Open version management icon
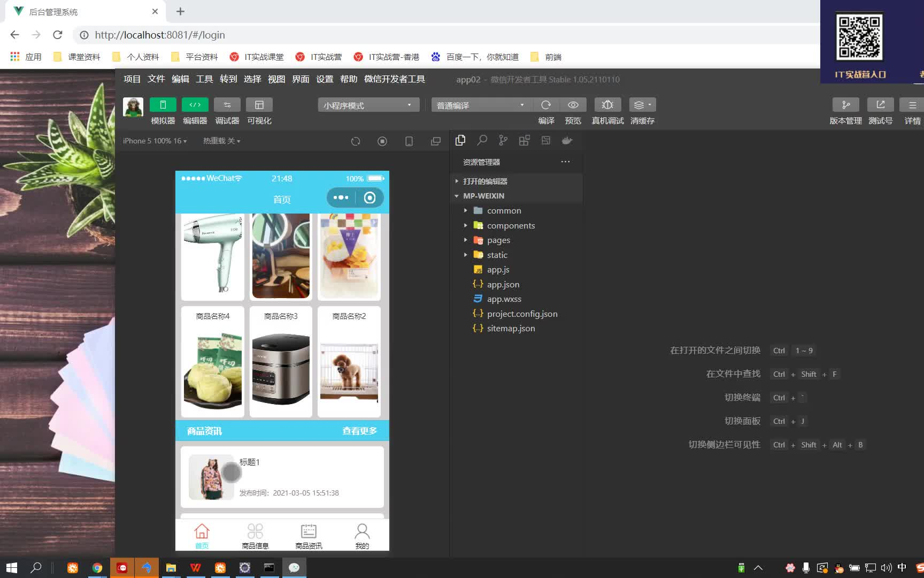Viewport: 924px width, 578px height. (846, 105)
